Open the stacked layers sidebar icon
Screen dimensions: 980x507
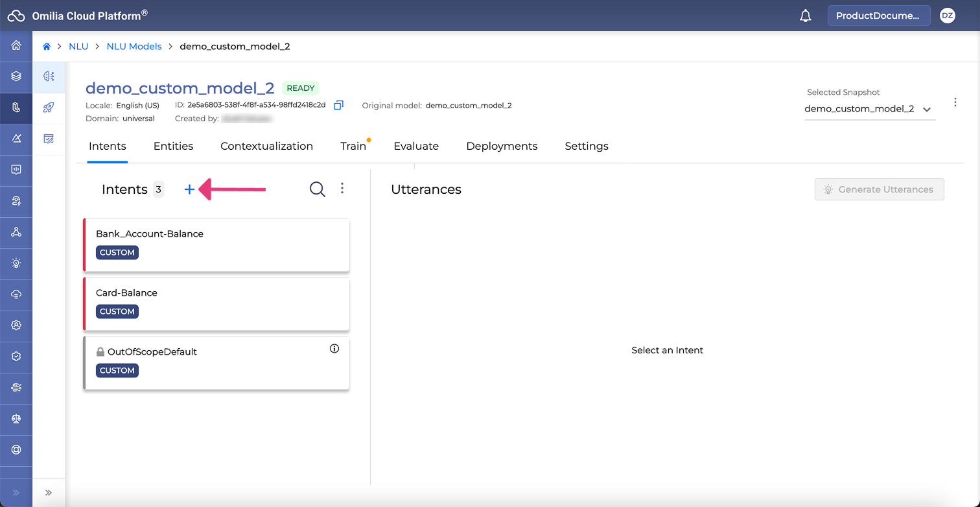[x=16, y=77]
